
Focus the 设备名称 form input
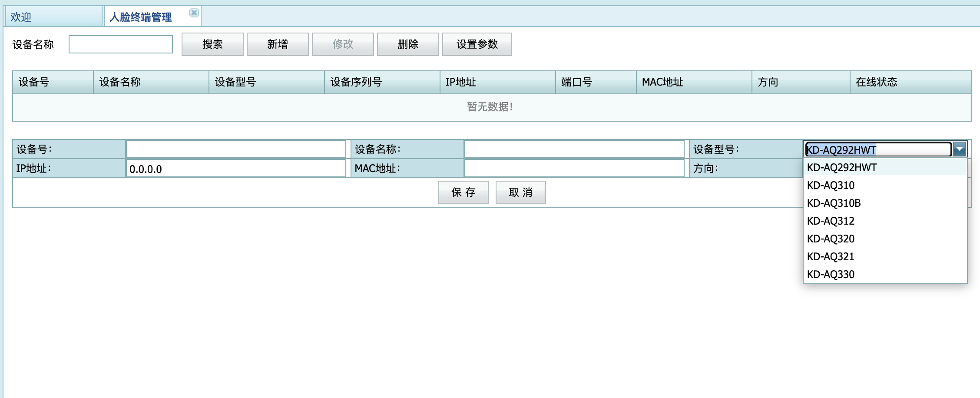(574, 149)
